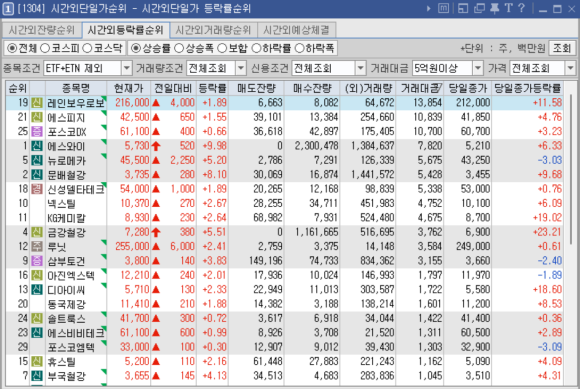Sort by the 현재가 column header

[128, 88]
